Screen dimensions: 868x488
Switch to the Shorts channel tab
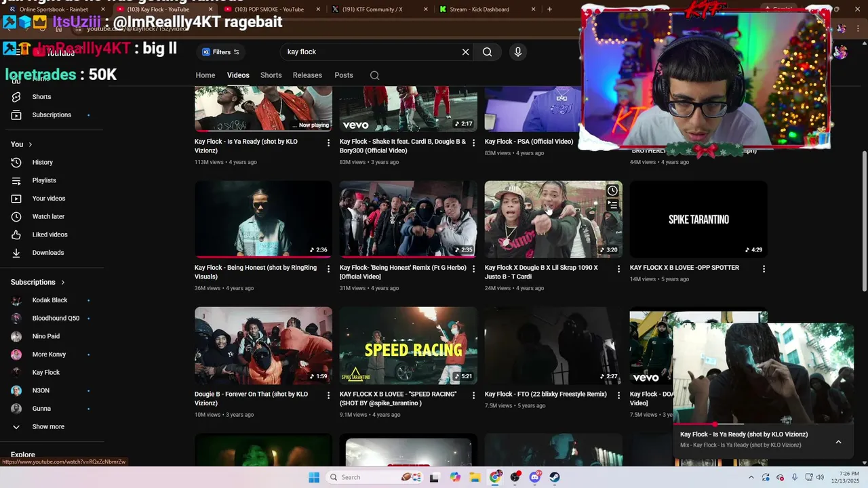[x=271, y=75]
